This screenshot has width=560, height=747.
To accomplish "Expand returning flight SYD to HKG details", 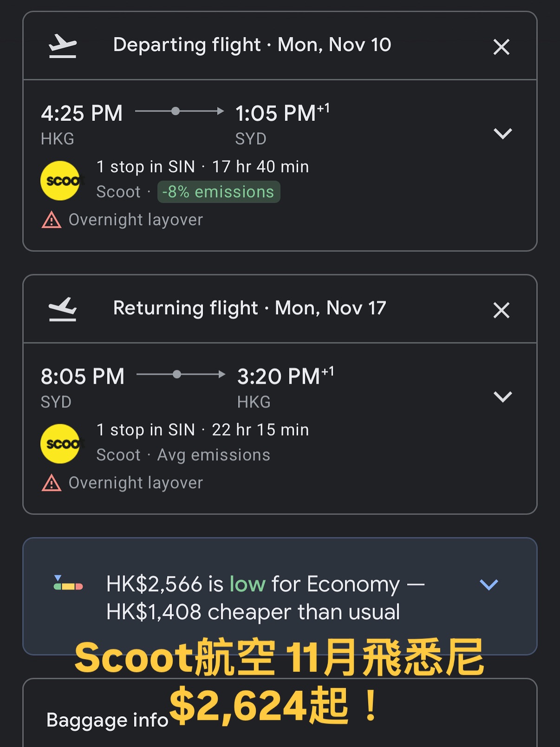I will point(502,397).
